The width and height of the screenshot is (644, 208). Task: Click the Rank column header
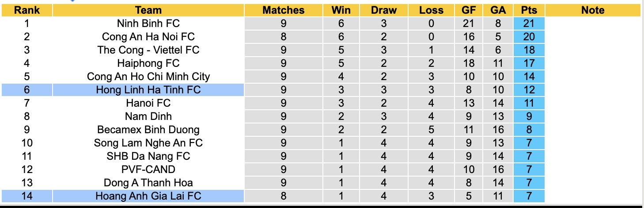pyautogui.click(x=27, y=10)
